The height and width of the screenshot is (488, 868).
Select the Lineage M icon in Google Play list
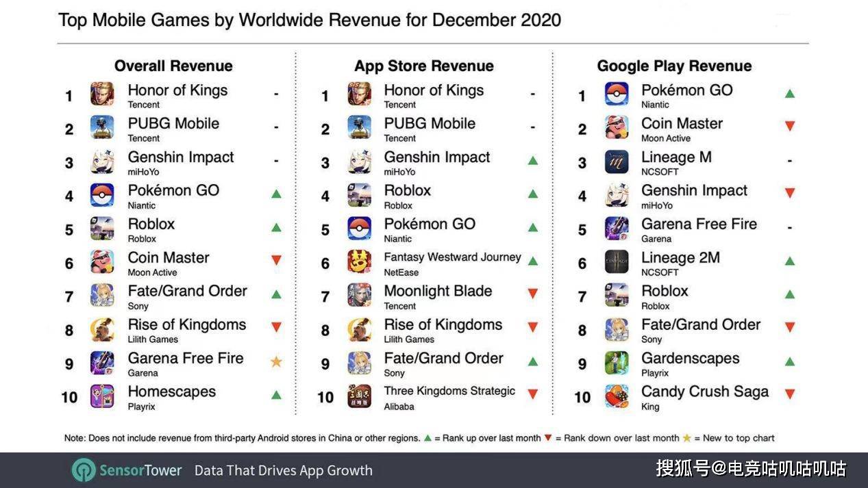[617, 161]
